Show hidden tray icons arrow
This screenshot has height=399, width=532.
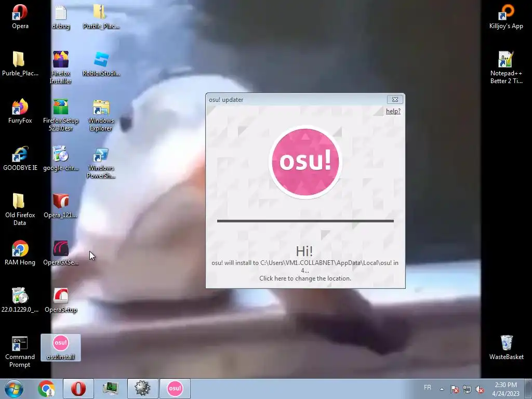(442, 389)
